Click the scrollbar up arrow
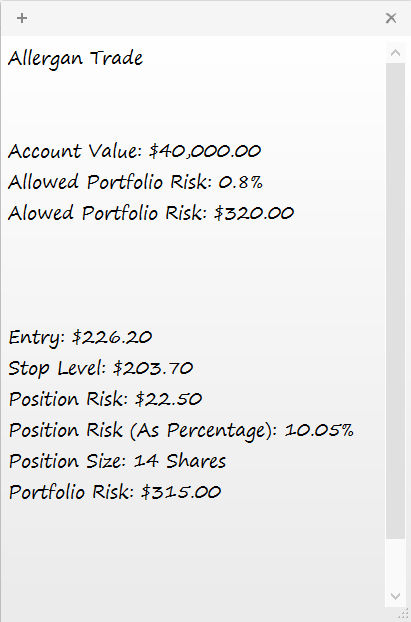Image resolution: width=411 pixels, height=622 pixels. 395,52
